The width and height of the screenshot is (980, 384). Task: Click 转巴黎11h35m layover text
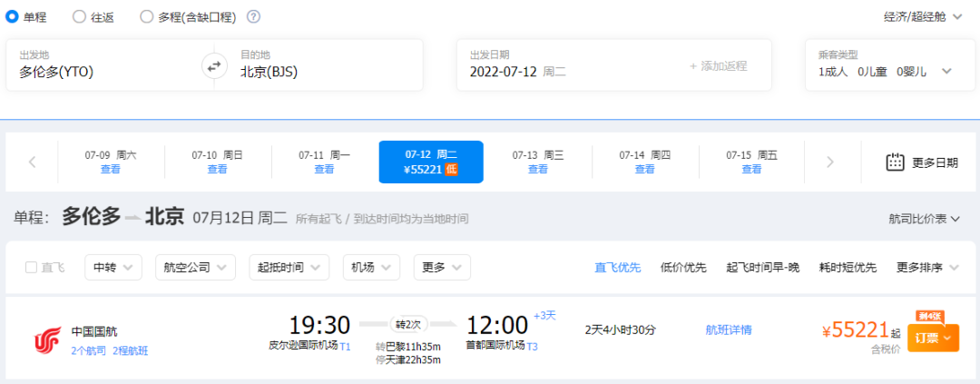(407, 347)
